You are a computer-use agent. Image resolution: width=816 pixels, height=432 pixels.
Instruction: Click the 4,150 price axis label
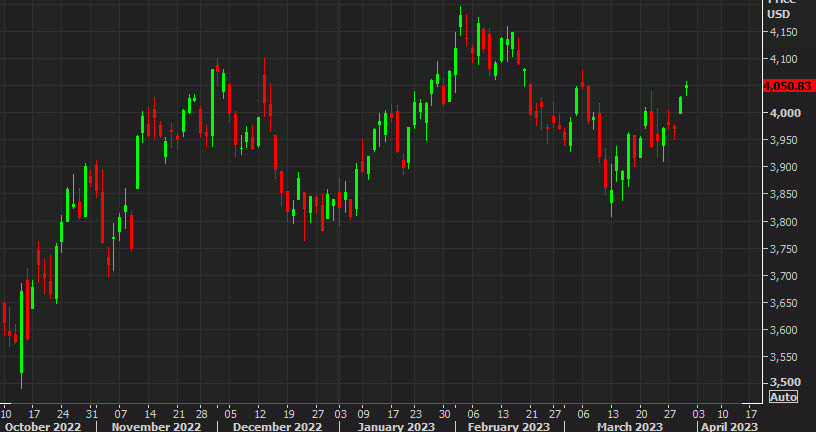pyautogui.click(x=783, y=32)
